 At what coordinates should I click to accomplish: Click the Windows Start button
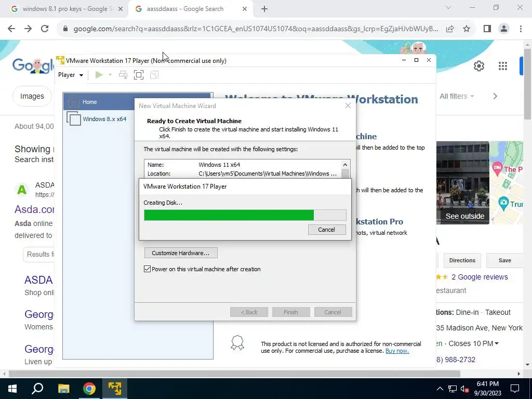pos(12,389)
